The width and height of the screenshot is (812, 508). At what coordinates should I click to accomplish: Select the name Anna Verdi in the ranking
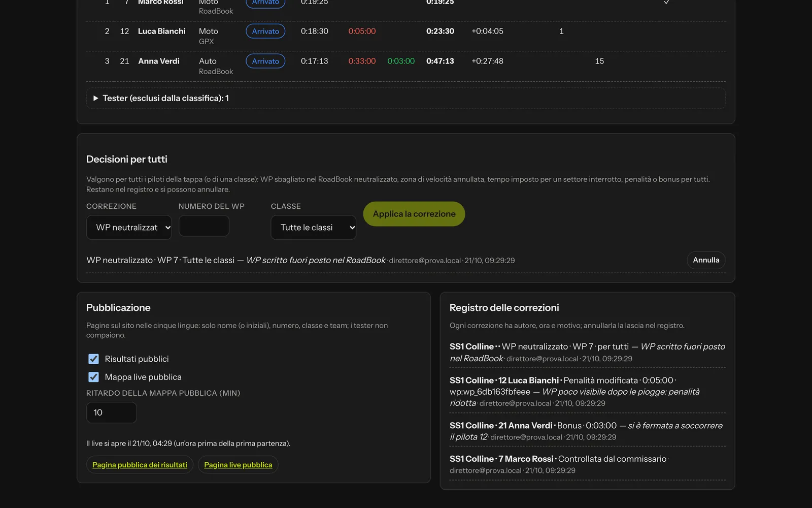[x=159, y=61]
